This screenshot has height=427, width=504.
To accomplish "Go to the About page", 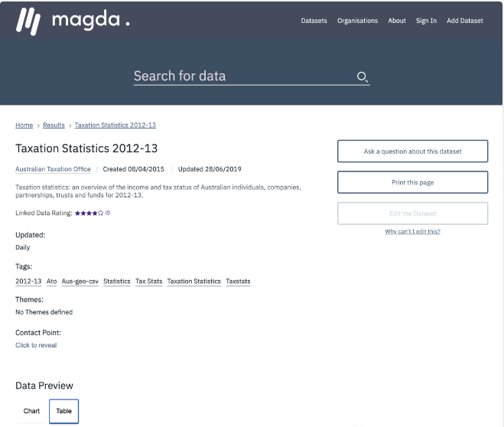I will [x=397, y=21].
